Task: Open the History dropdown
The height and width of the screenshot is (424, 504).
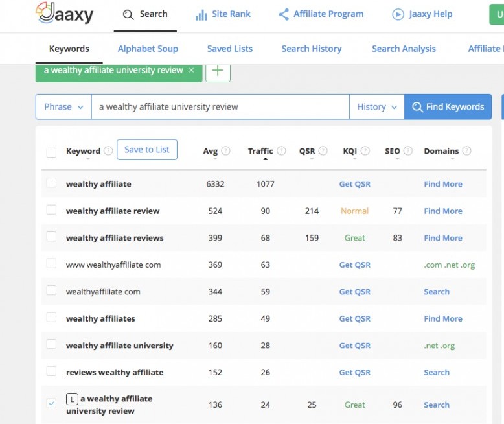Action: [x=377, y=107]
